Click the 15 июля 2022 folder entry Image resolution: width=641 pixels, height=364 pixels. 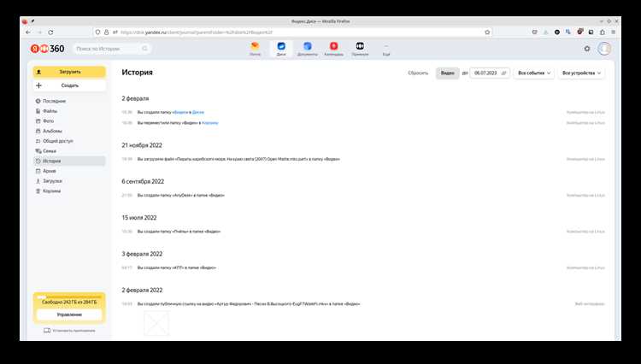pos(179,232)
